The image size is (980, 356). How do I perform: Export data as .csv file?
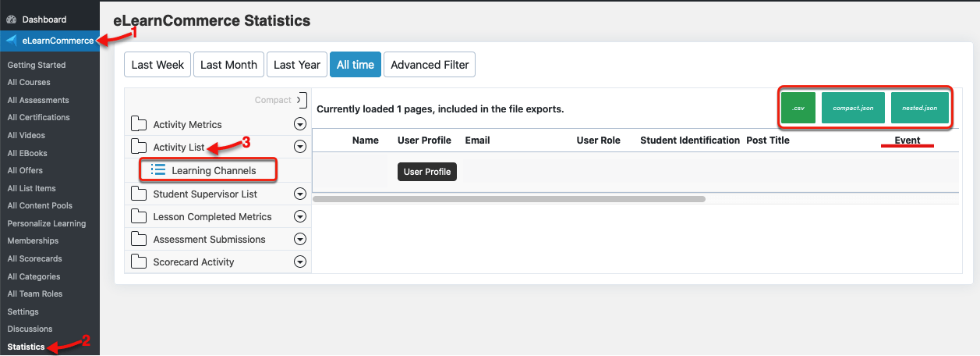798,108
